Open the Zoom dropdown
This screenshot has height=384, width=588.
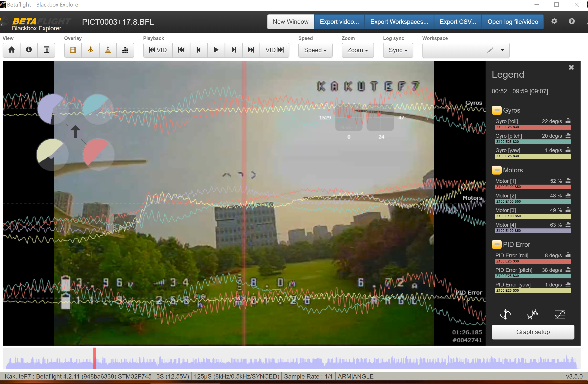coord(358,50)
